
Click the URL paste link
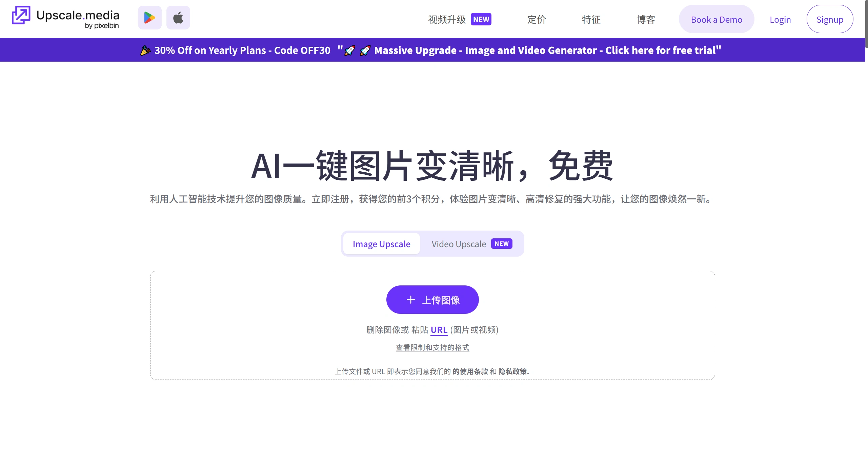click(439, 330)
